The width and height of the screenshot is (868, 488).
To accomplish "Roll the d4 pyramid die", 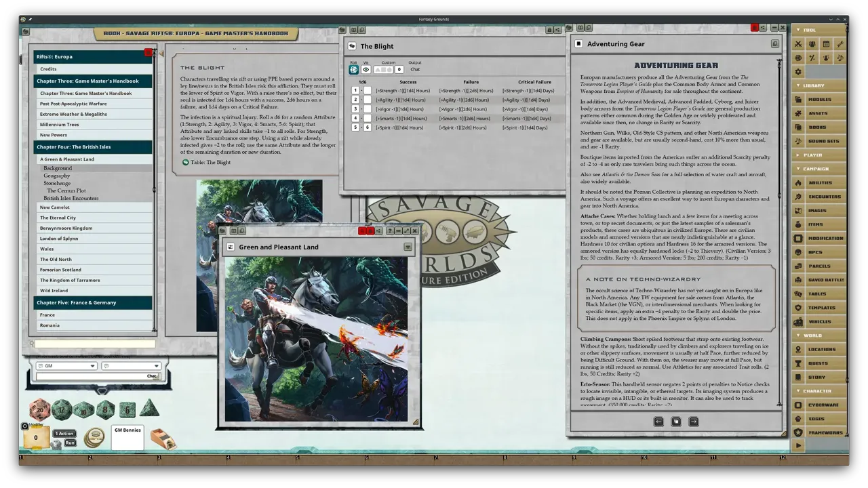I will tap(149, 409).
